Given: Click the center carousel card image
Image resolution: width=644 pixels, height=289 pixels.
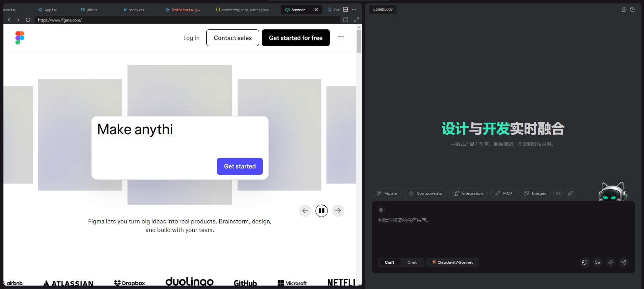Looking at the screenshot, I should point(180,91).
